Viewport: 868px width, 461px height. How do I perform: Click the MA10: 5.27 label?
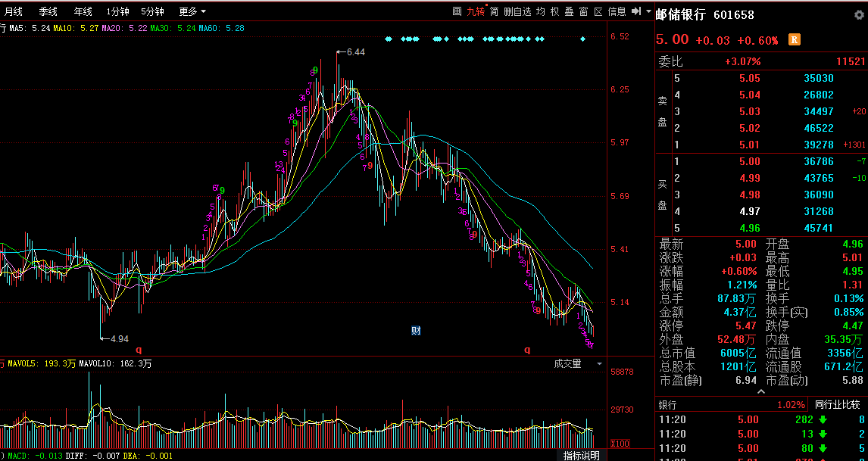pos(77,28)
